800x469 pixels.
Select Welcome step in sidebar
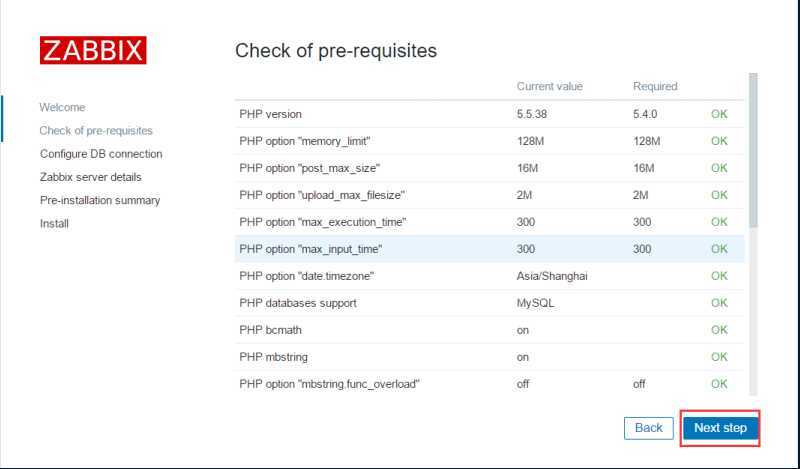point(62,107)
